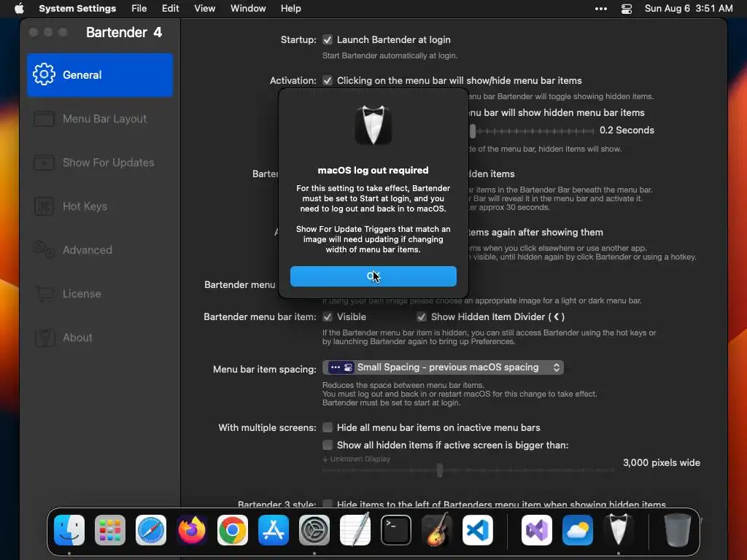Screen dimensions: 747x560
Task: Open App Store from the Dock
Action: pyautogui.click(x=274, y=530)
